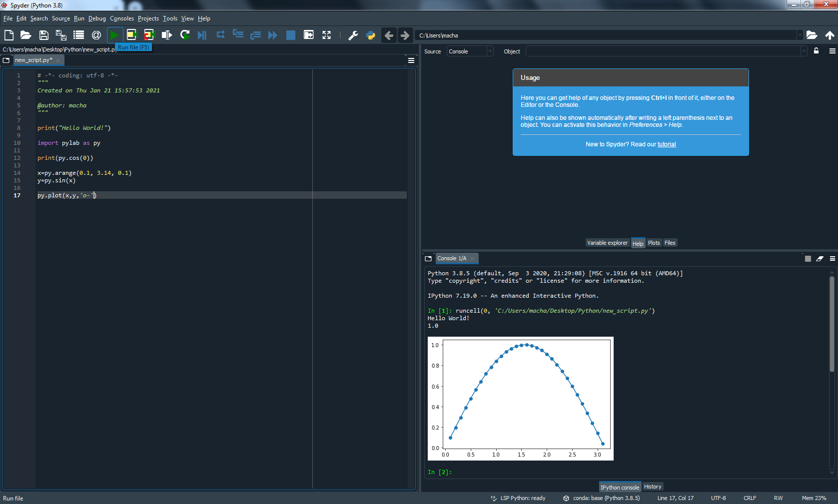
Task: Open the Object field dropdown arrow
Action: click(x=804, y=51)
